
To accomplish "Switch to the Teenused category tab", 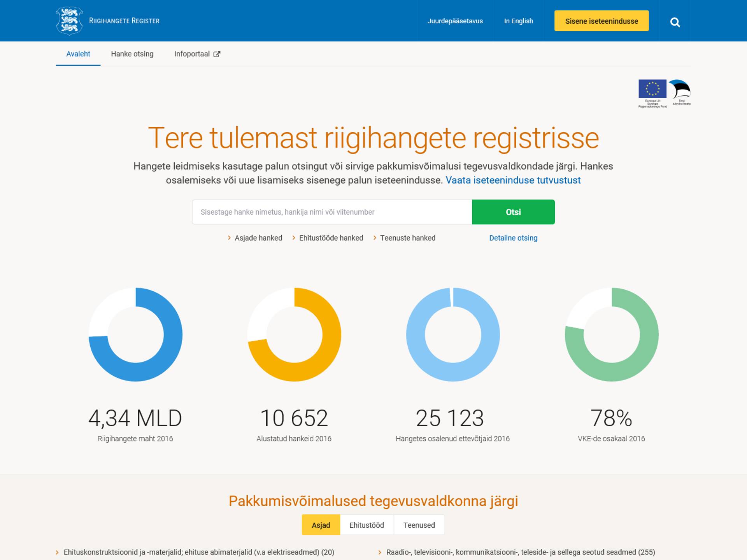I will click(419, 525).
